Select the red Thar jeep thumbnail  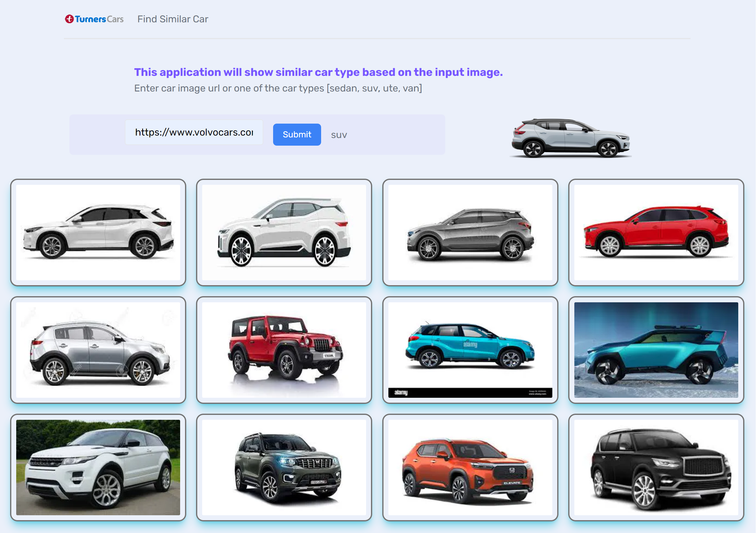point(284,350)
